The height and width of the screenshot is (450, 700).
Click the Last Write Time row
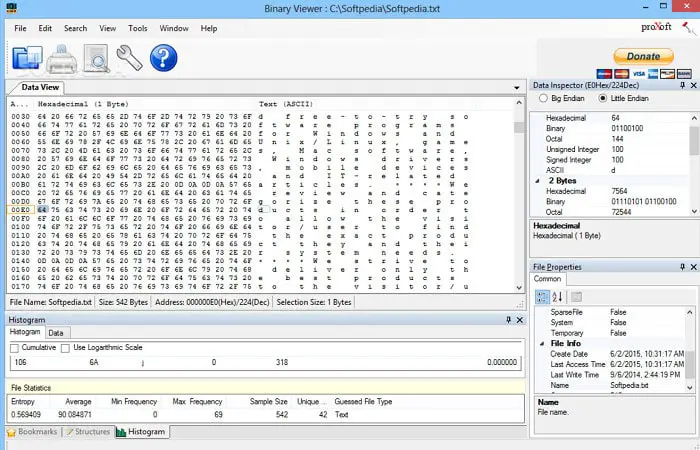610,375
